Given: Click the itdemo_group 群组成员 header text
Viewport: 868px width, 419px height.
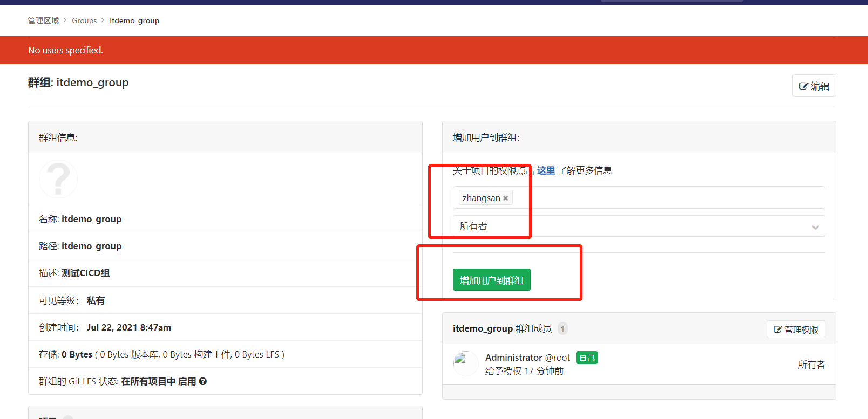Looking at the screenshot, I should (x=502, y=328).
